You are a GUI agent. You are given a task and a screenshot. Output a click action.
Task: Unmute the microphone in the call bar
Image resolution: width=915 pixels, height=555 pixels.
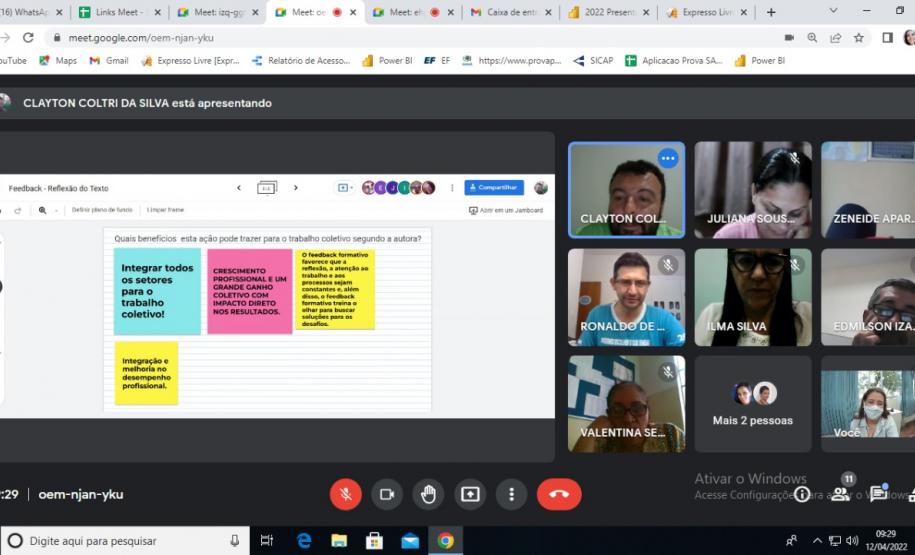[x=345, y=494]
